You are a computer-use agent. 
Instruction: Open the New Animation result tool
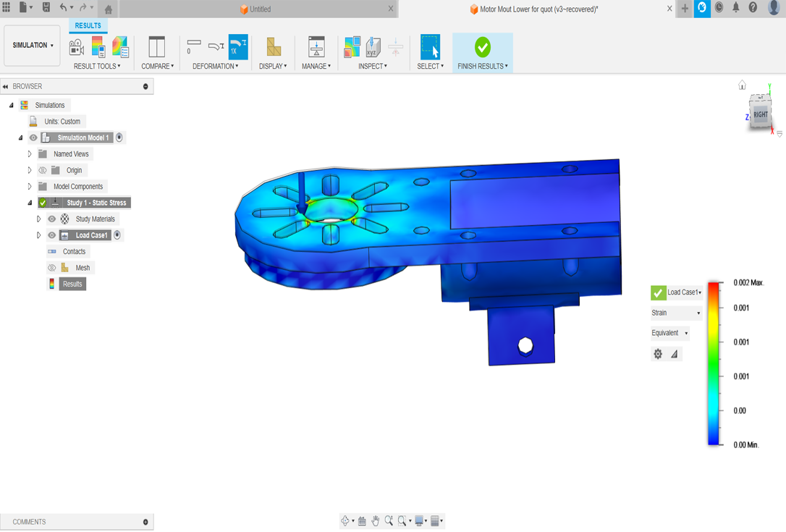click(x=77, y=47)
